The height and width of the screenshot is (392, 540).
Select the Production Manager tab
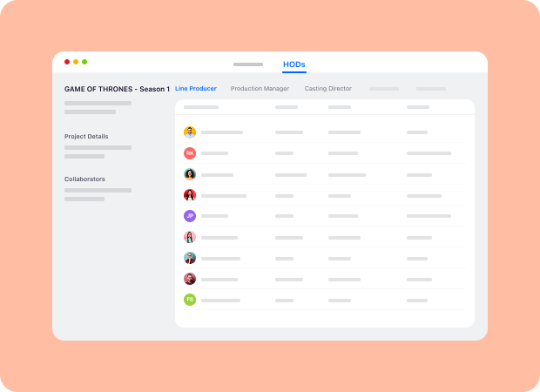[260, 89]
